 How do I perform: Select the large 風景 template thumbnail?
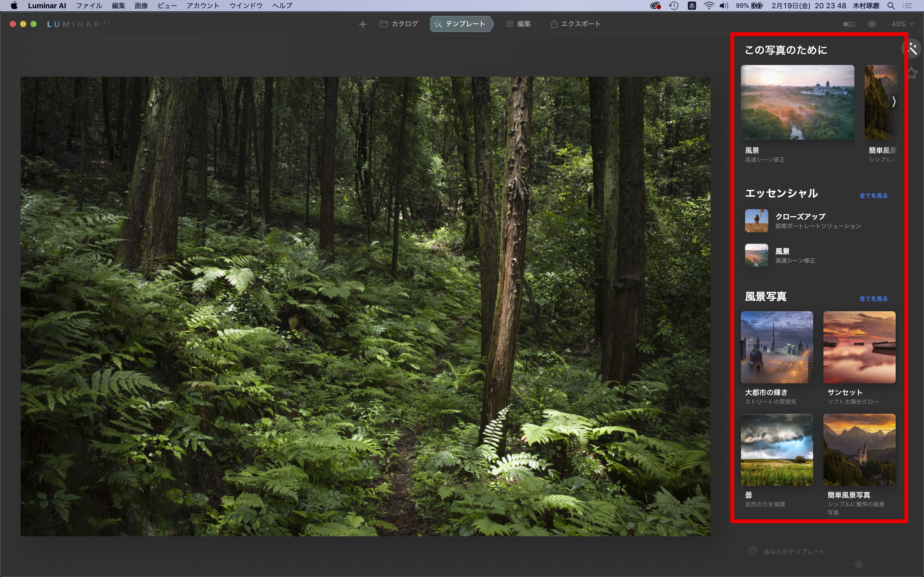(x=797, y=102)
